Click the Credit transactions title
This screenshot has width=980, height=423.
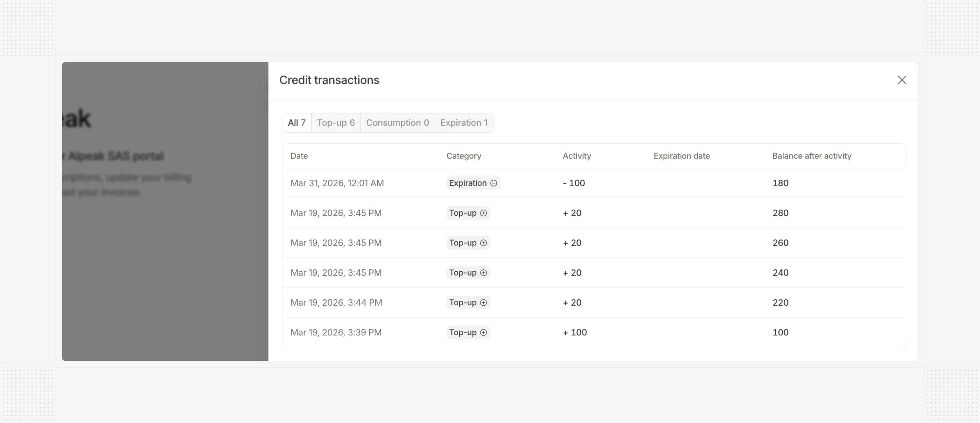(x=329, y=80)
